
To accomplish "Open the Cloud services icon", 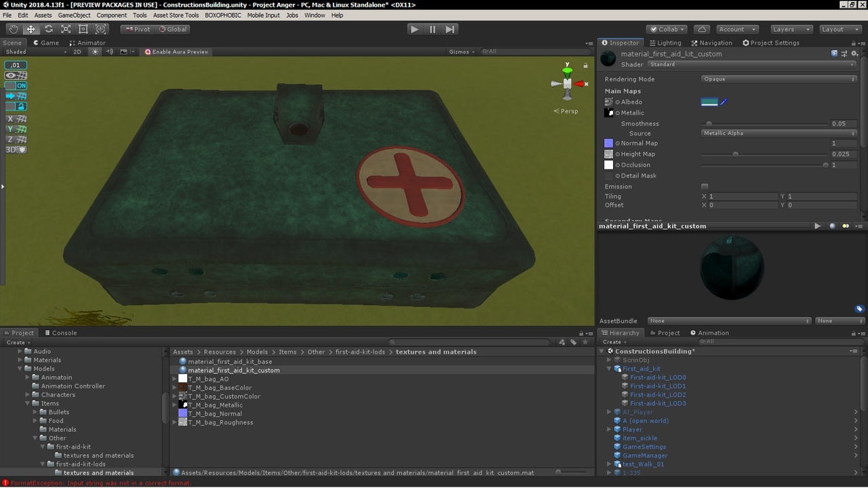I will pos(702,29).
